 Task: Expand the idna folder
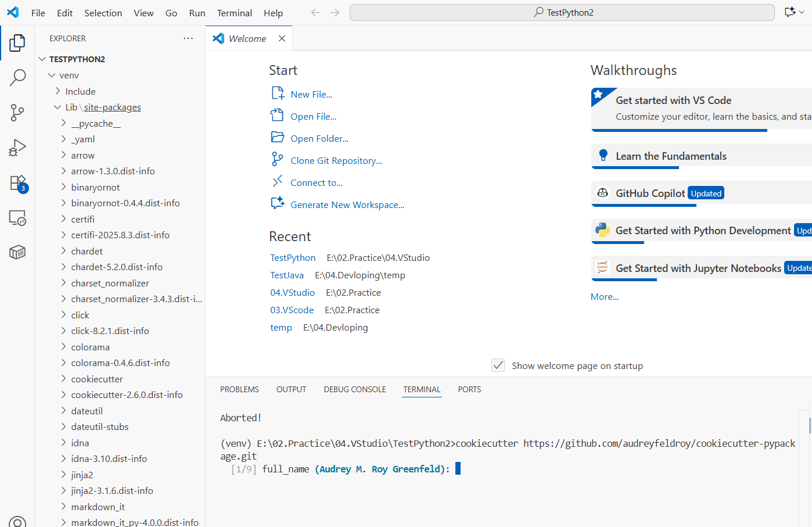tap(64, 443)
